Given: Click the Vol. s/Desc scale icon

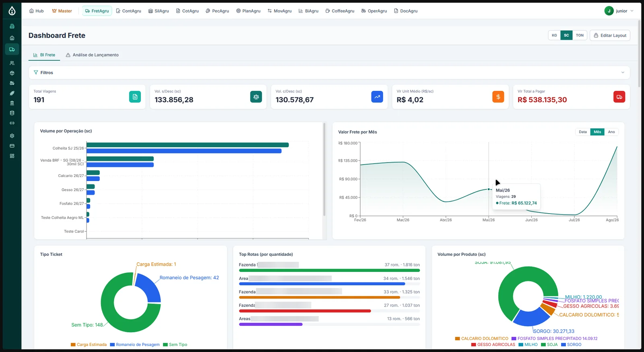Looking at the screenshot, I should (x=256, y=97).
